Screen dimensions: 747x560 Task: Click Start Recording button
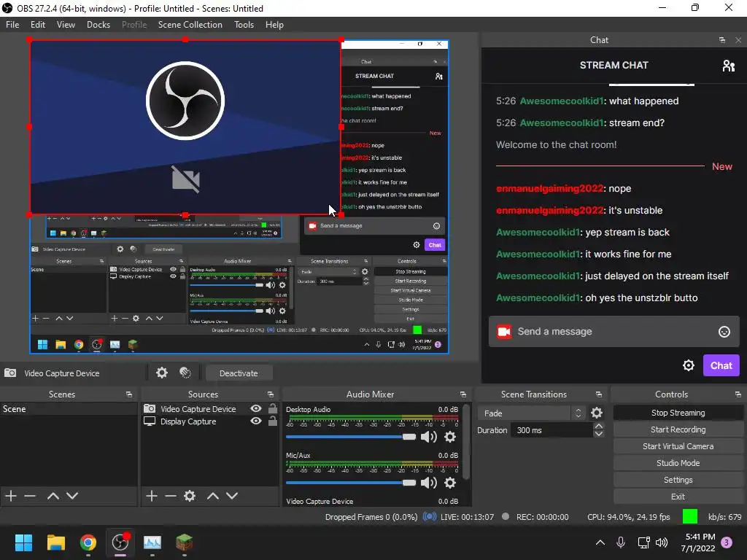[678, 429]
